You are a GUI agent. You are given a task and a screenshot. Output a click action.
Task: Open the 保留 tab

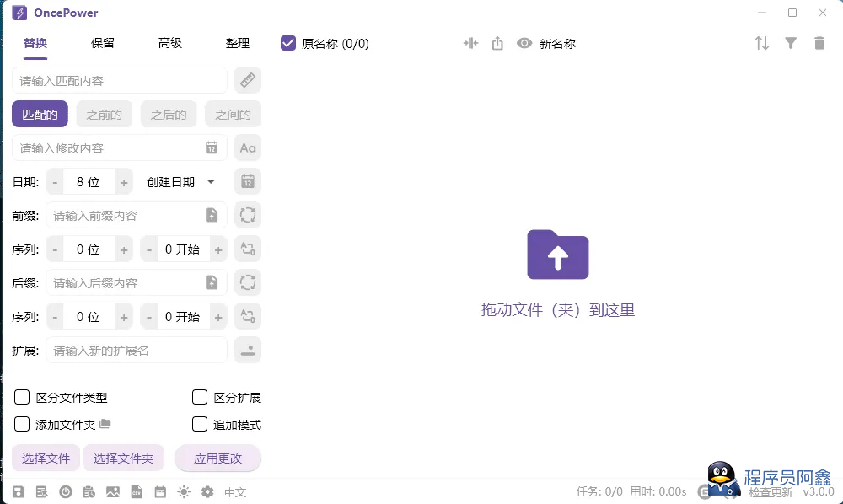103,43
